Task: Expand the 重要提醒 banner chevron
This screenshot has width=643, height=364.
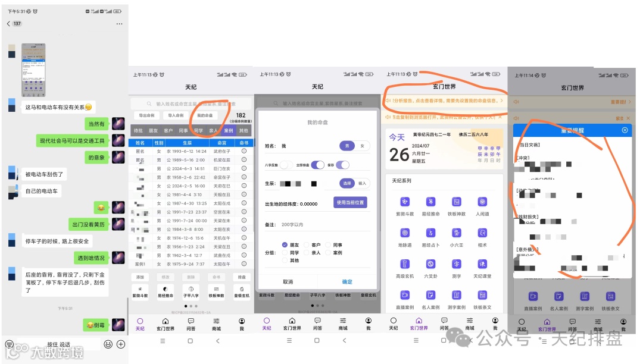Action: pyautogui.click(x=629, y=102)
